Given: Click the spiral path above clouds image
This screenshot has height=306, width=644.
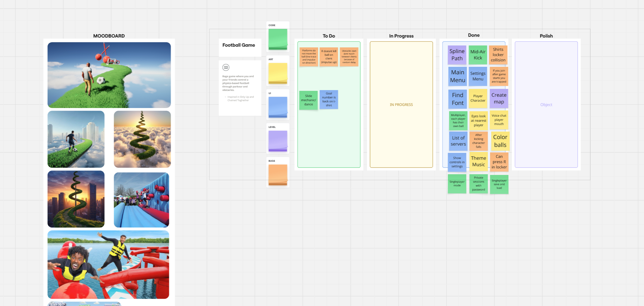Looking at the screenshot, I should (142, 139).
